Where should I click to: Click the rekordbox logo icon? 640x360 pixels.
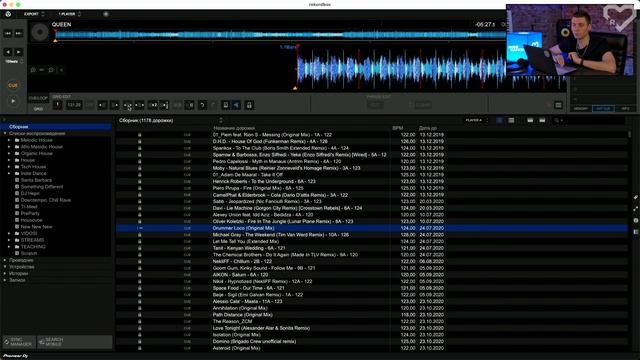(8, 14)
